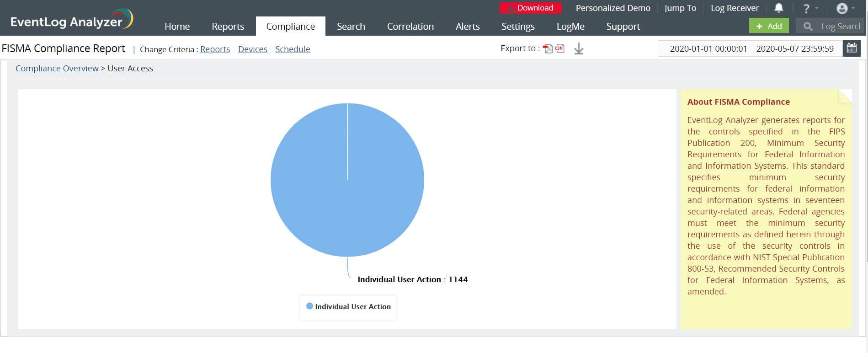Open the Settings tab
Screen dimensions: 868x353
[x=517, y=27]
